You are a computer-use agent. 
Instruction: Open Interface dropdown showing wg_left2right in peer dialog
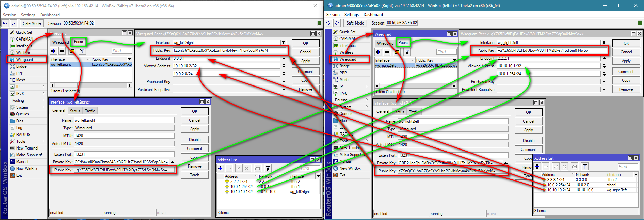(283, 43)
